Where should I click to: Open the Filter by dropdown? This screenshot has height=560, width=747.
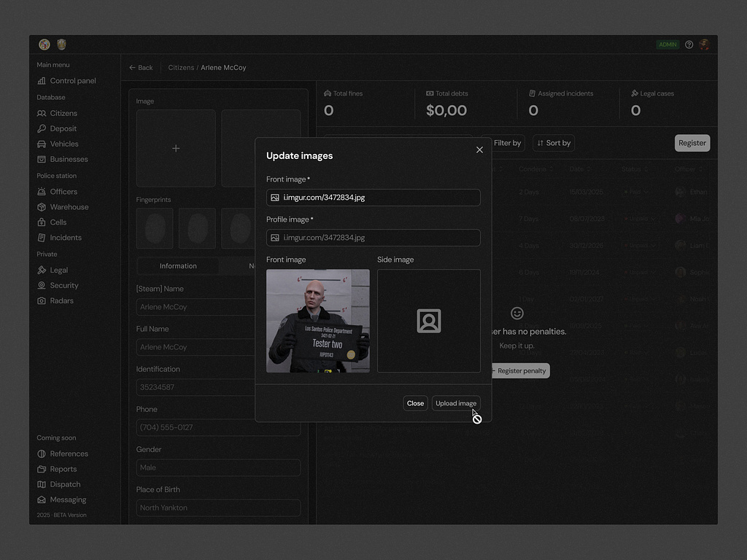coord(507,143)
